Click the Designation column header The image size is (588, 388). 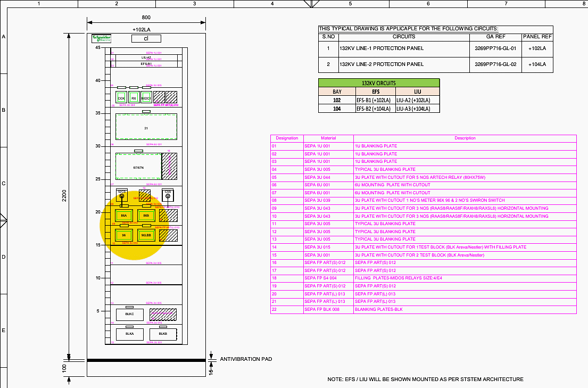[287, 138]
